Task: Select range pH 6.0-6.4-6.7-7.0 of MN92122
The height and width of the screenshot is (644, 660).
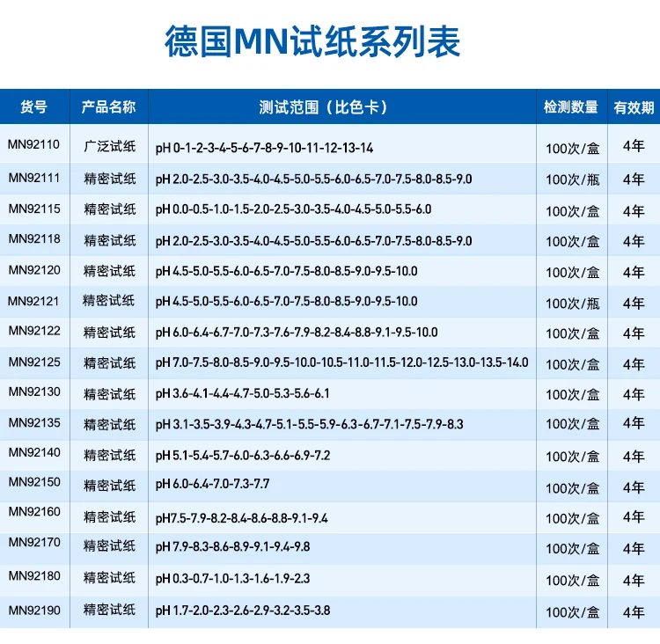Action: click(x=297, y=333)
